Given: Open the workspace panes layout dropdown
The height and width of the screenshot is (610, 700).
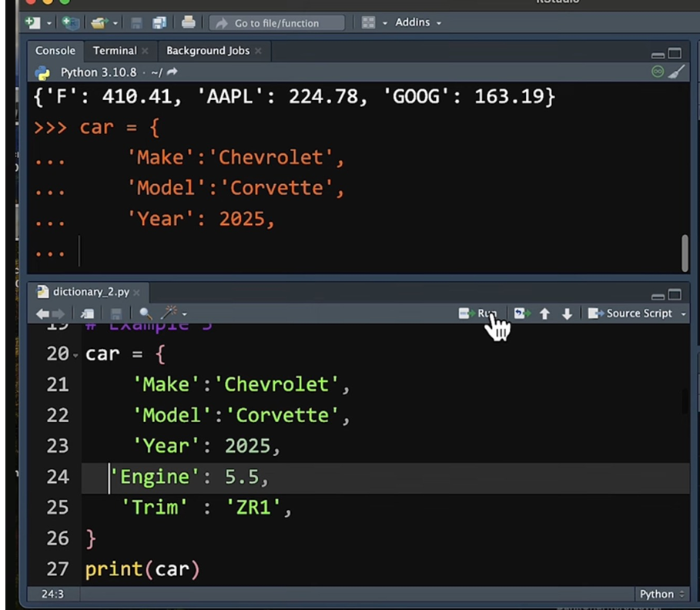Looking at the screenshot, I should pos(374,23).
